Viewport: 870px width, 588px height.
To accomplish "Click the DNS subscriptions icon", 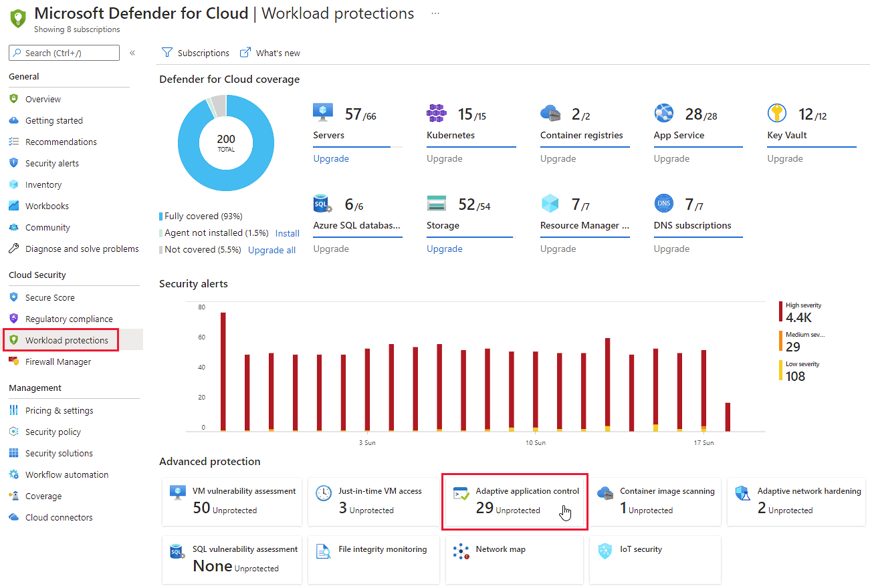I will coord(663,203).
